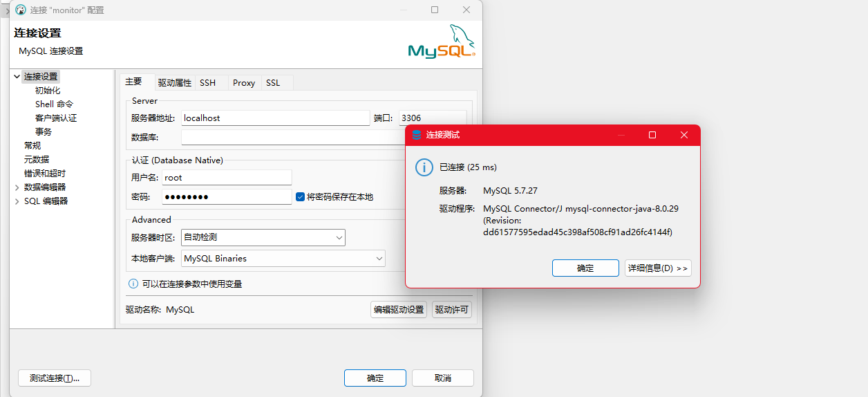
Task: Collapse the 连接设置 tree node
Action: pos(17,77)
